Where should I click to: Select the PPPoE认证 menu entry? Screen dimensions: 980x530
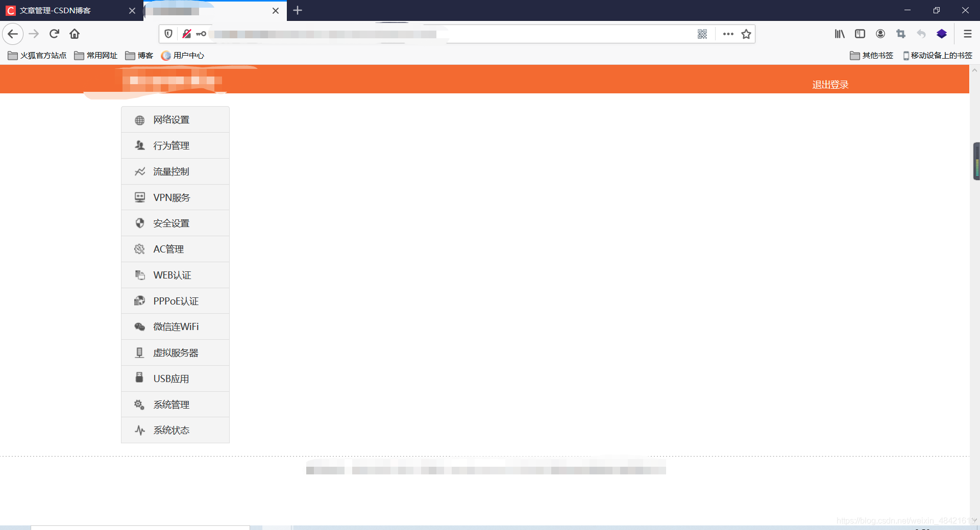[175, 301]
